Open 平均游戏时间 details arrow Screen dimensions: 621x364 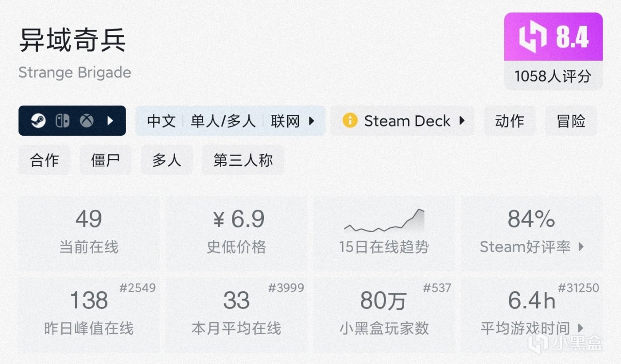coord(581,329)
